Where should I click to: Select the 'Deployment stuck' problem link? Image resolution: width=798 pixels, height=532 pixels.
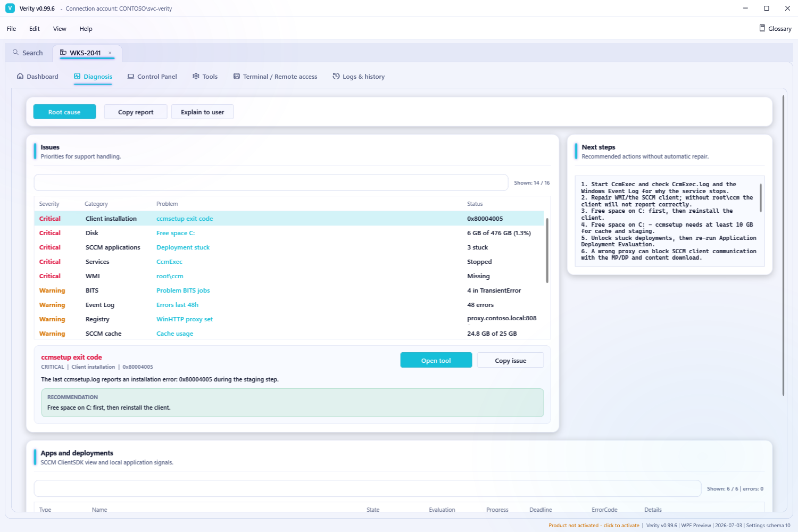point(183,247)
